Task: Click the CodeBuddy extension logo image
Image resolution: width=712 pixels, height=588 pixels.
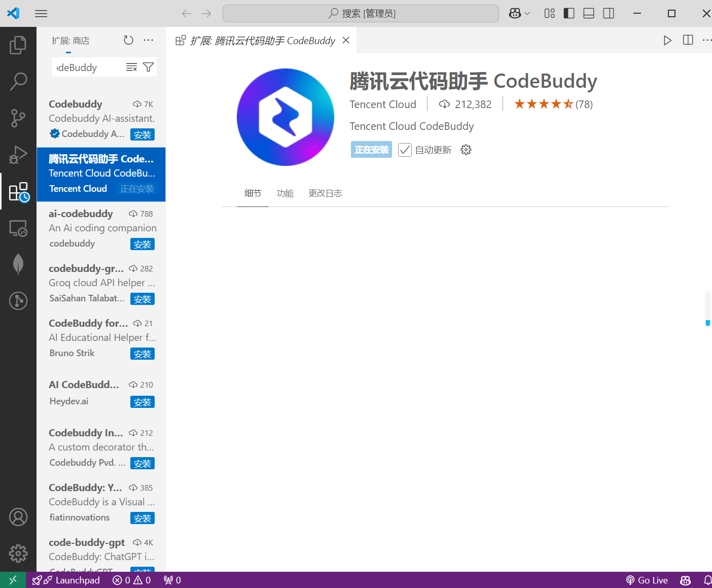Action: click(286, 117)
